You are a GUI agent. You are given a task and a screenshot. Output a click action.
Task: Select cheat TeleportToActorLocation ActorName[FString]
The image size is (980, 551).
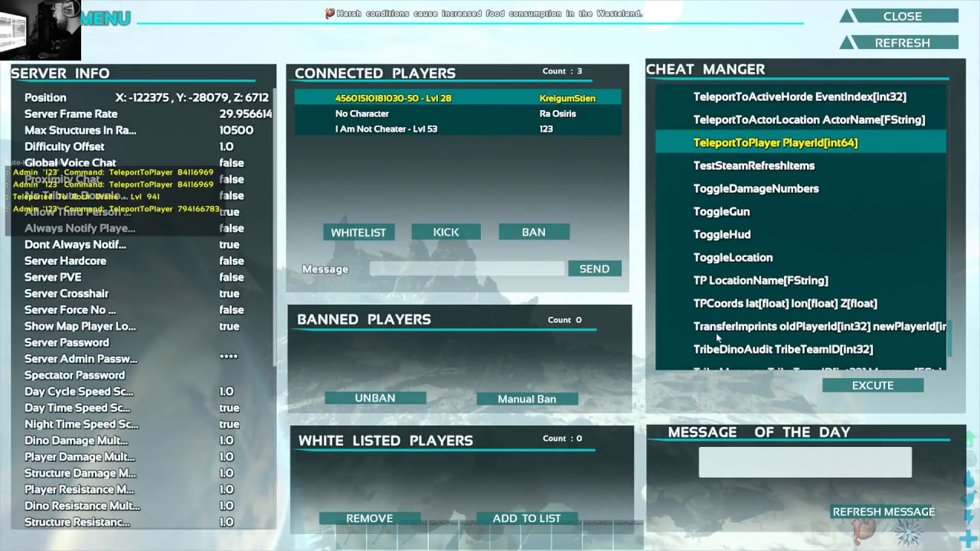[801, 119]
